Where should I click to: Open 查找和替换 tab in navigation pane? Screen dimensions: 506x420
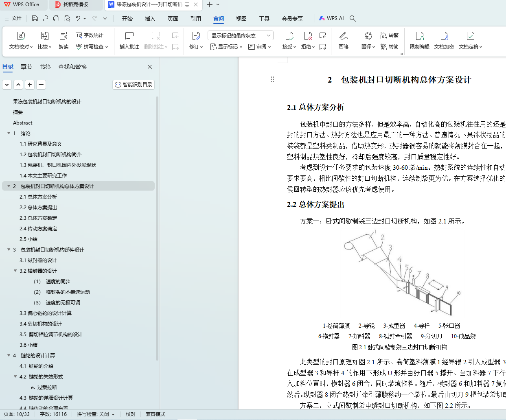point(72,67)
